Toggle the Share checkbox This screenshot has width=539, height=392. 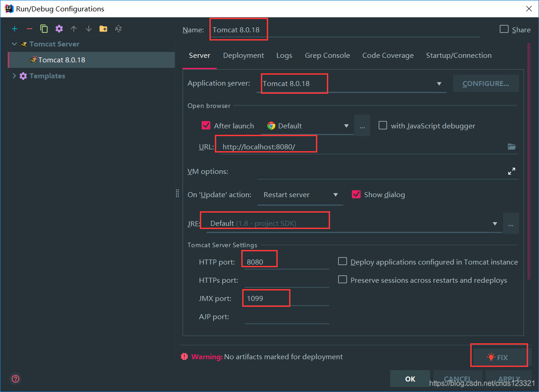[x=504, y=29]
